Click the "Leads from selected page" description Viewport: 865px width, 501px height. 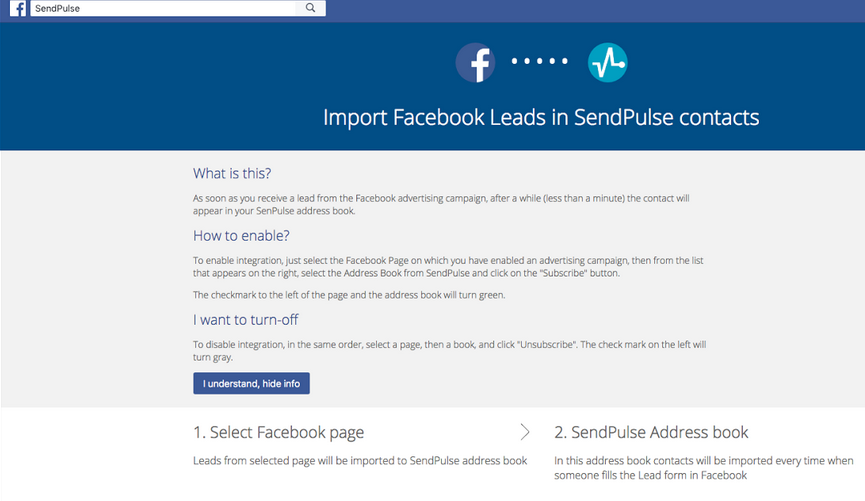[360, 461]
